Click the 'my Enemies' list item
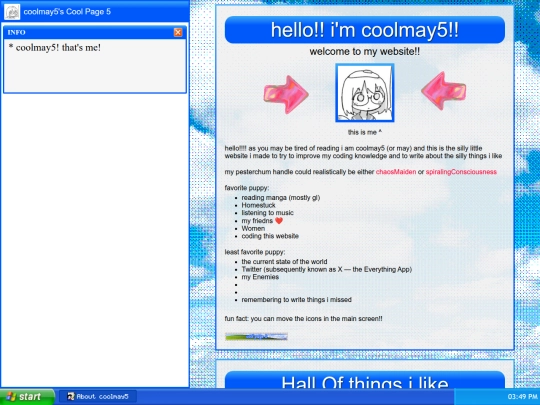The width and height of the screenshot is (540, 405). (x=260, y=277)
